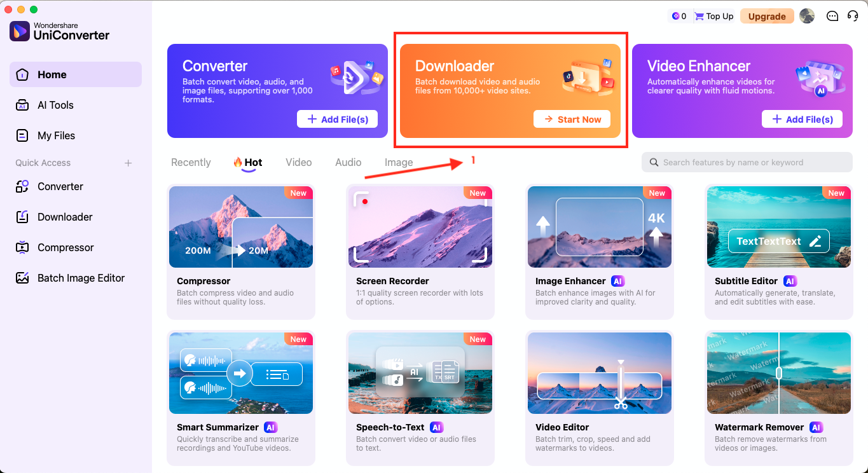Image resolution: width=868 pixels, height=473 pixels.
Task: Click the Upgrade button
Action: [767, 16]
